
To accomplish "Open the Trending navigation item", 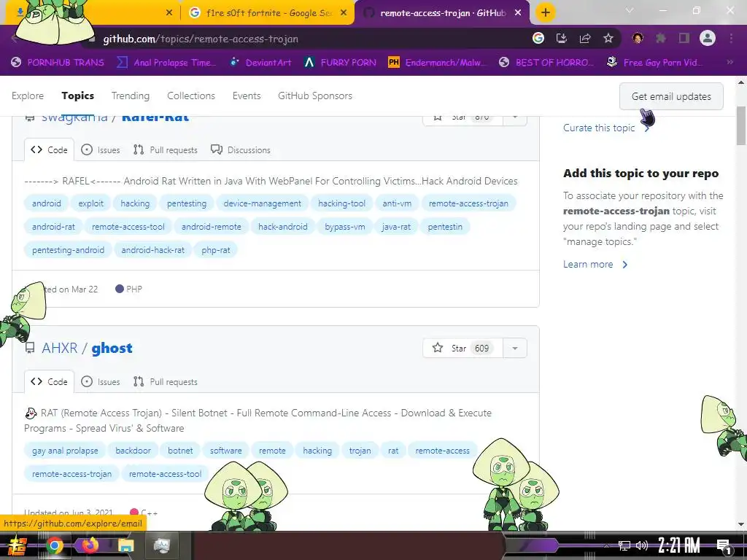I will (x=131, y=96).
